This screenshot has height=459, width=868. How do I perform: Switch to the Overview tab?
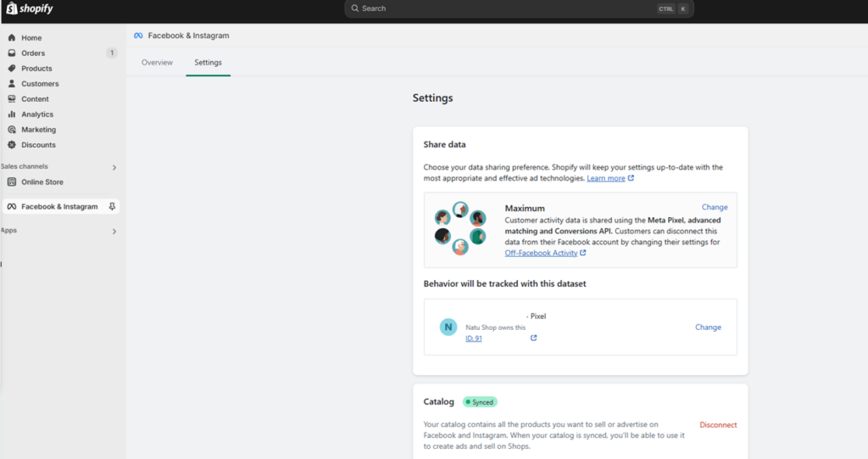pyautogui.click(x=157, y=63)
